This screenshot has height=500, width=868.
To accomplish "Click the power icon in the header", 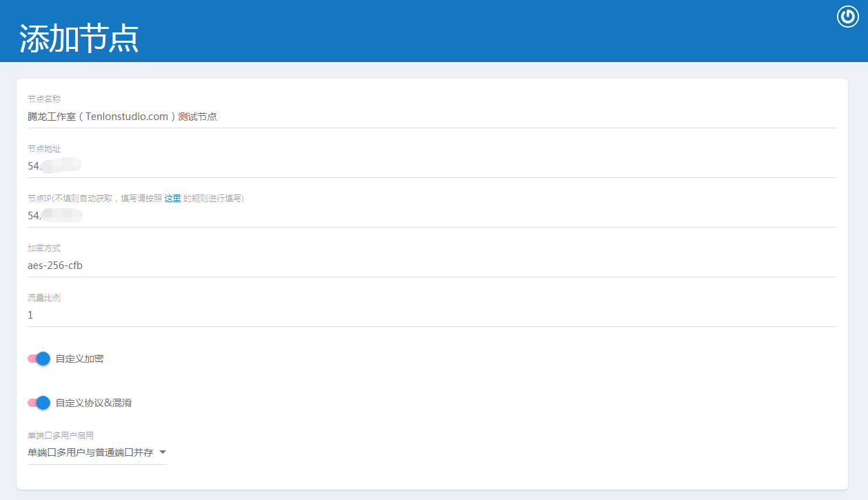I will point(848,17).
